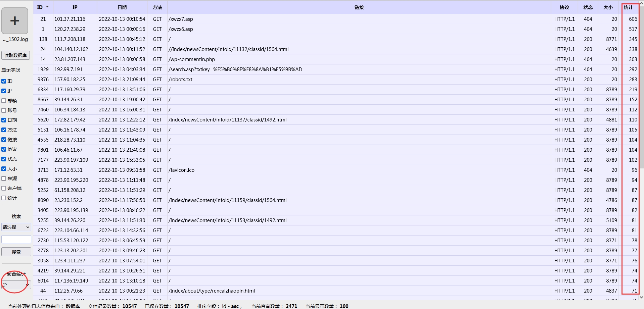The width and height of the screenshot is (644, 309).
Task: Click the 链接 column header
Action: click(359, 7)
